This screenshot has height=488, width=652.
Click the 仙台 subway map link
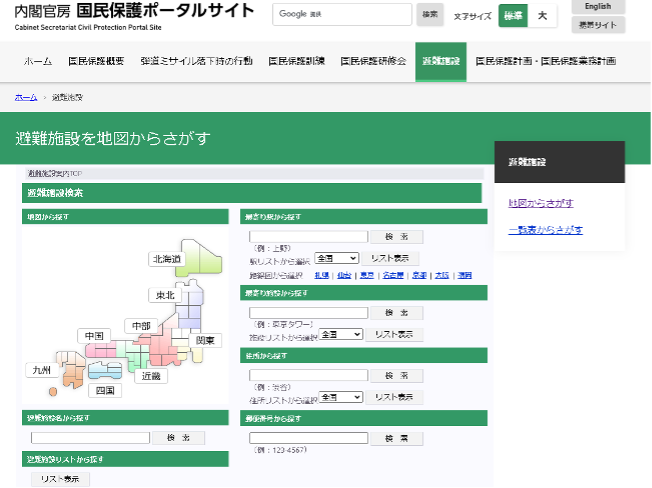[344, 275]
